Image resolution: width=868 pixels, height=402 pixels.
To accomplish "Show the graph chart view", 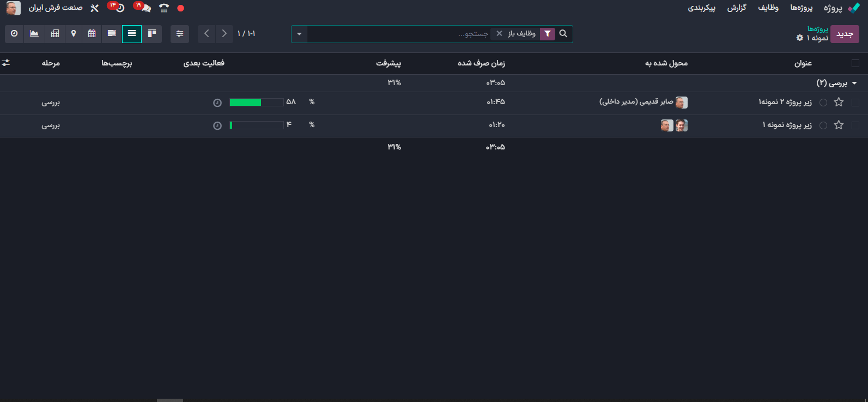I will tap(34, 34).
